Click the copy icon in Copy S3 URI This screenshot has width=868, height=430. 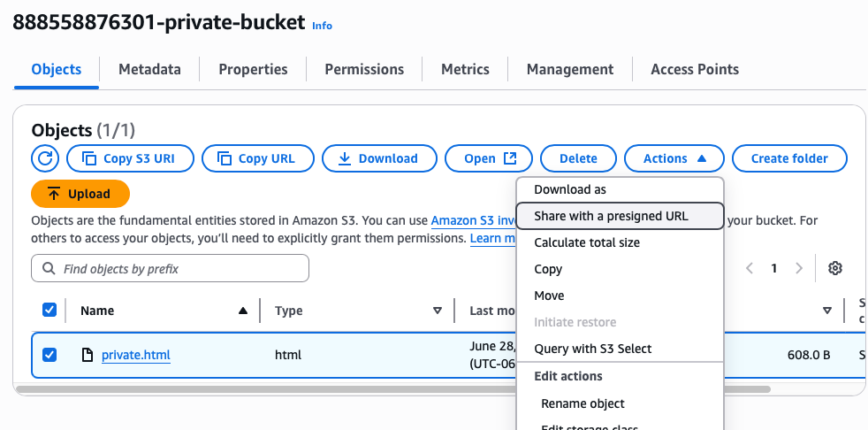coord(89,158)
